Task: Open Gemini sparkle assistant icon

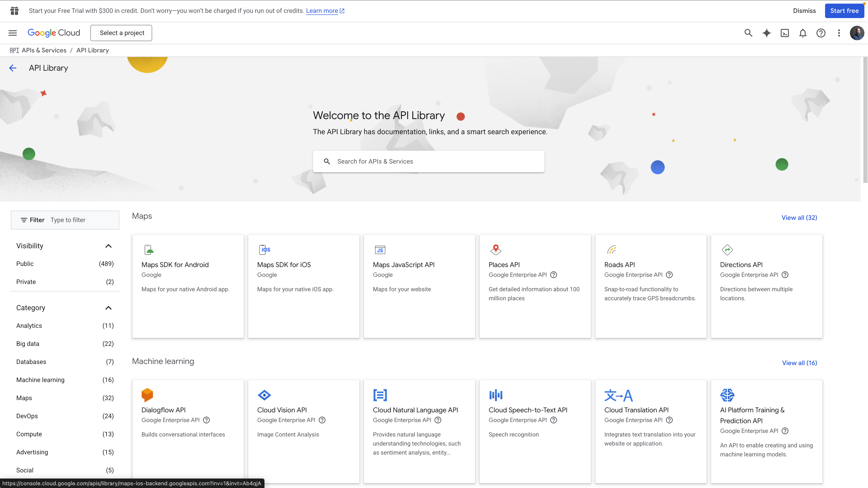Action: pyautogui.click(x=766, y=33)
